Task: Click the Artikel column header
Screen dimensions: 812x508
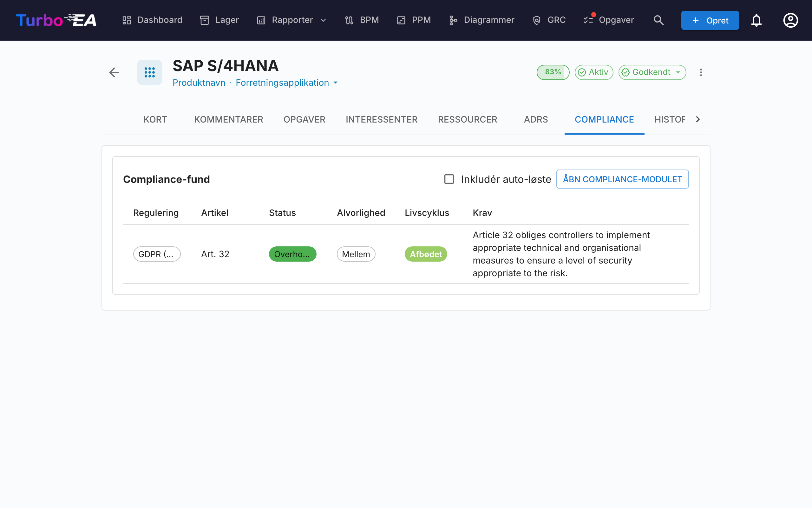Action: (x=215, y=213)
